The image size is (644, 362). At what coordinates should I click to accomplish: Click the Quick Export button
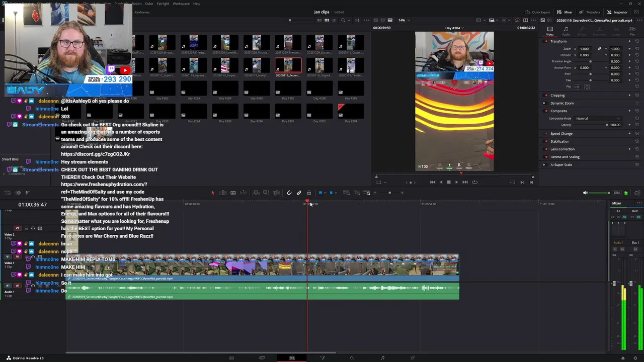tap(537, 12)
